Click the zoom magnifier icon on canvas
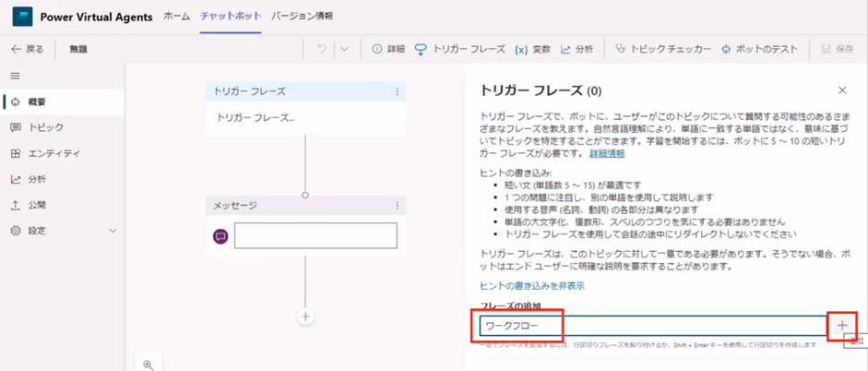 [149, 364]
